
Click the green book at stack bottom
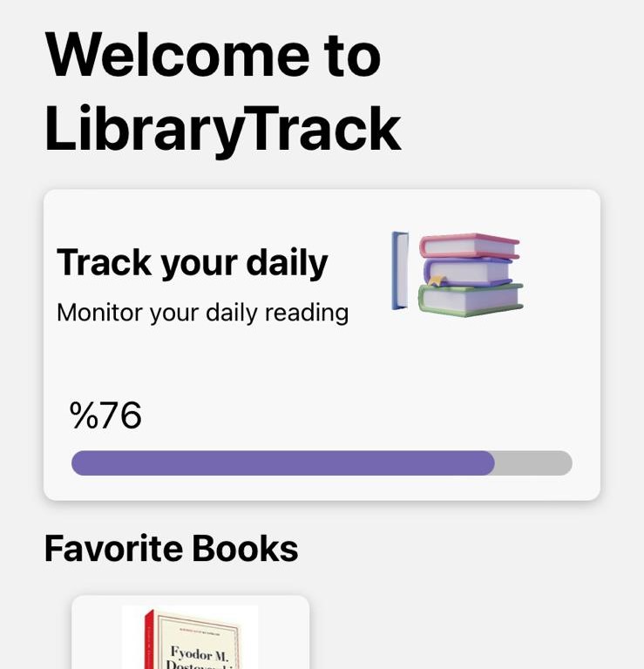[472, 300]
